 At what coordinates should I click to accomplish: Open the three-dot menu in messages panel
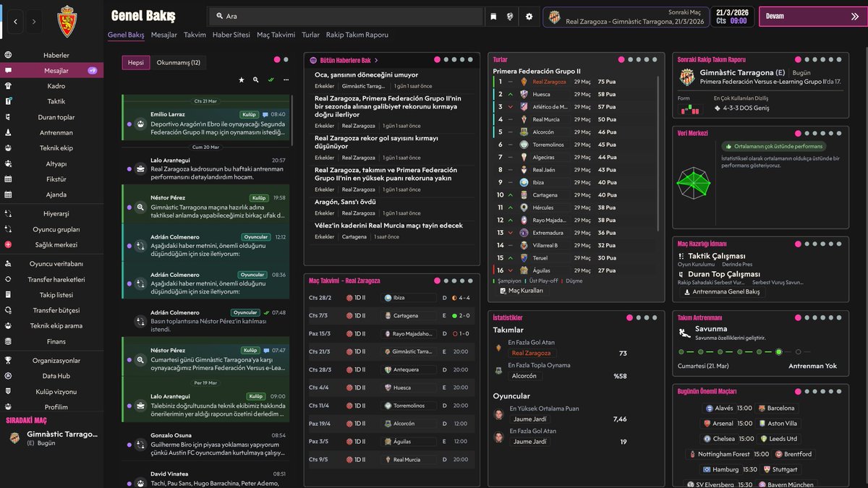286,80
